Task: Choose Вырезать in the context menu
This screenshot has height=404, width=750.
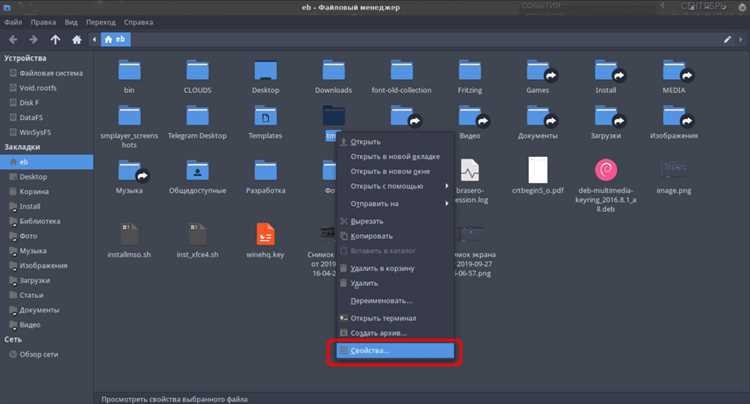Action: coord(395,221)
